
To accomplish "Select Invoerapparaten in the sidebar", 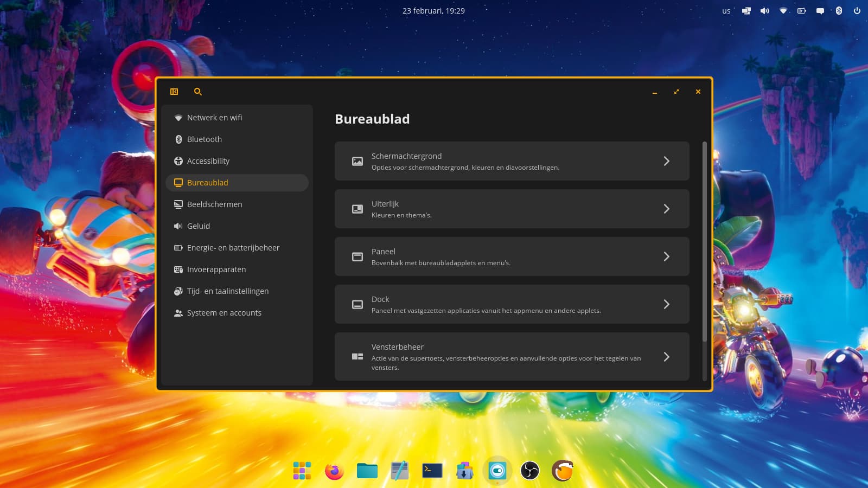I will pyautogui.click(x=237, y=269).
